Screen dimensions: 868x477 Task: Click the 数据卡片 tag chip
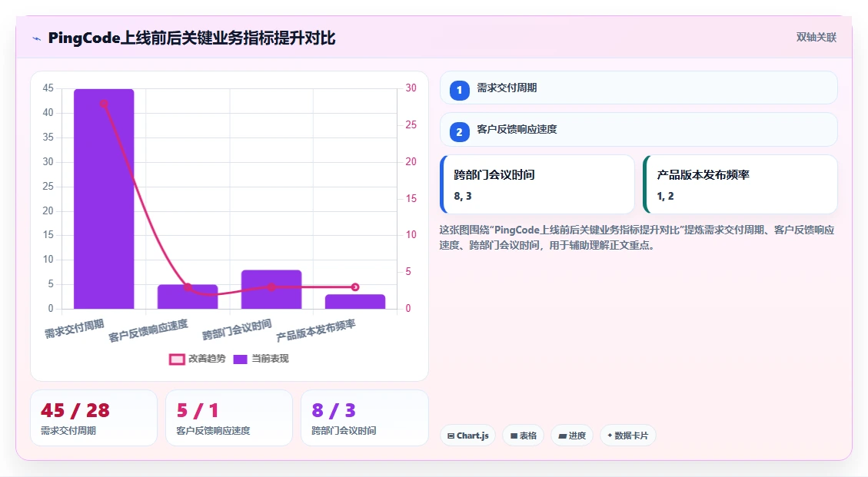coord(628,436)
